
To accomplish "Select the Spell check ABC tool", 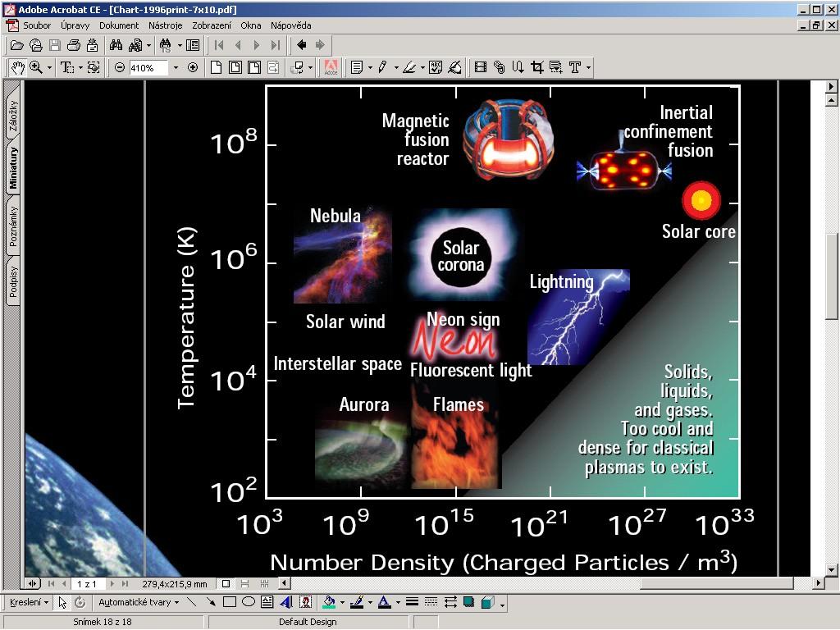I will click(436, 67).
